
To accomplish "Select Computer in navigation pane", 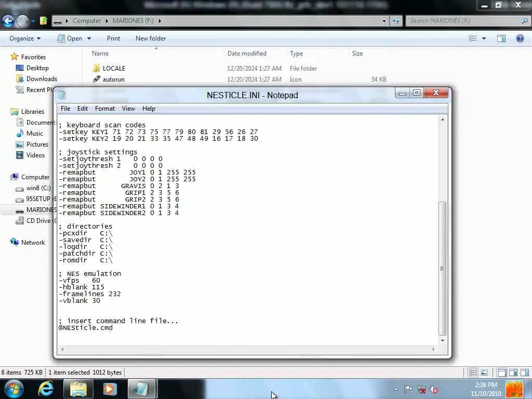I will click(x=35, y=177).
